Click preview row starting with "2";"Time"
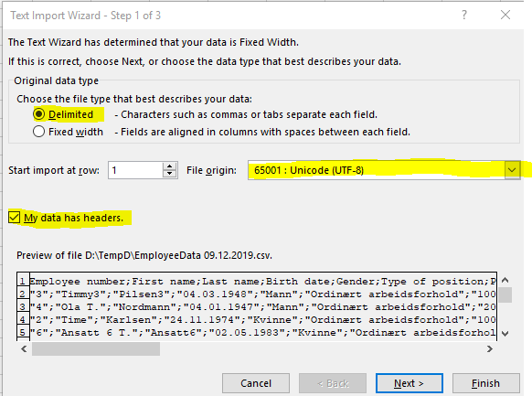 [262, 320]
